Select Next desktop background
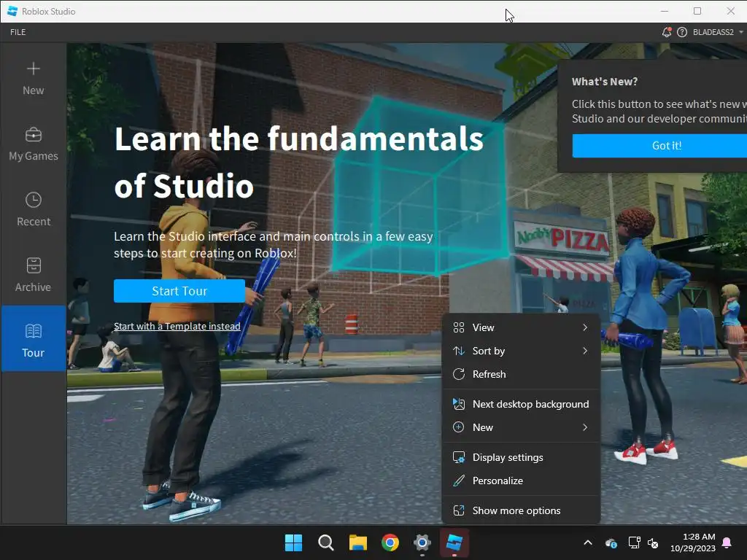Viewport: 747px width, 560px height. tap(521, 404)
